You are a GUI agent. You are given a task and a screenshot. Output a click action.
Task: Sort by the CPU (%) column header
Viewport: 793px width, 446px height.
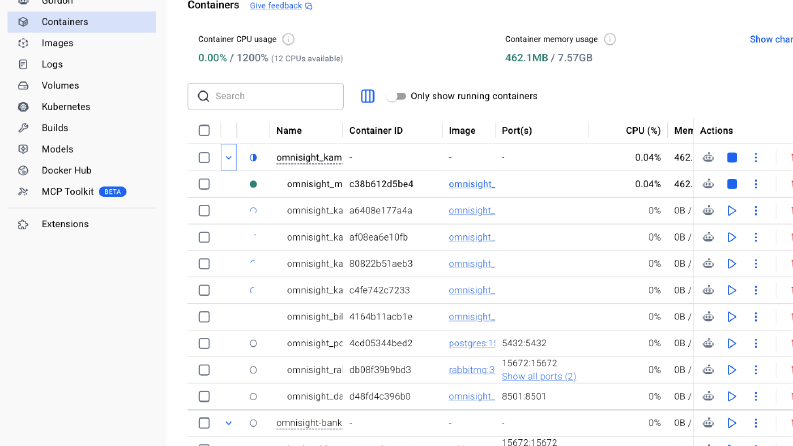point(643,130)
